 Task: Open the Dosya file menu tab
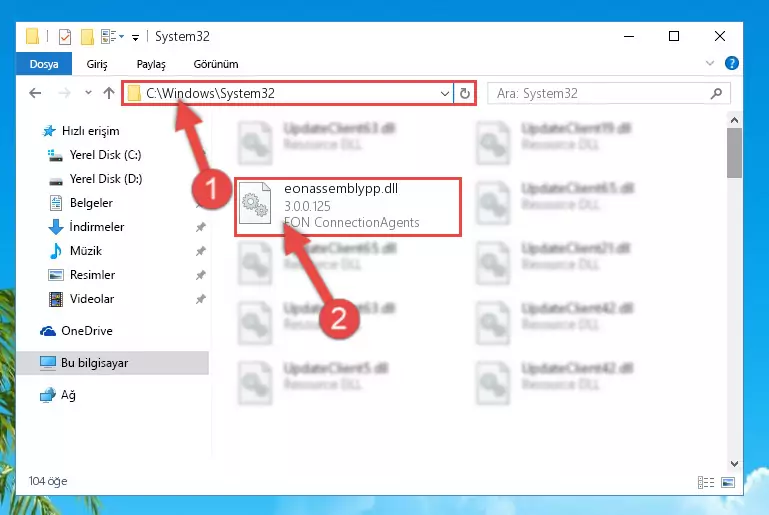(x=44, y=64)
